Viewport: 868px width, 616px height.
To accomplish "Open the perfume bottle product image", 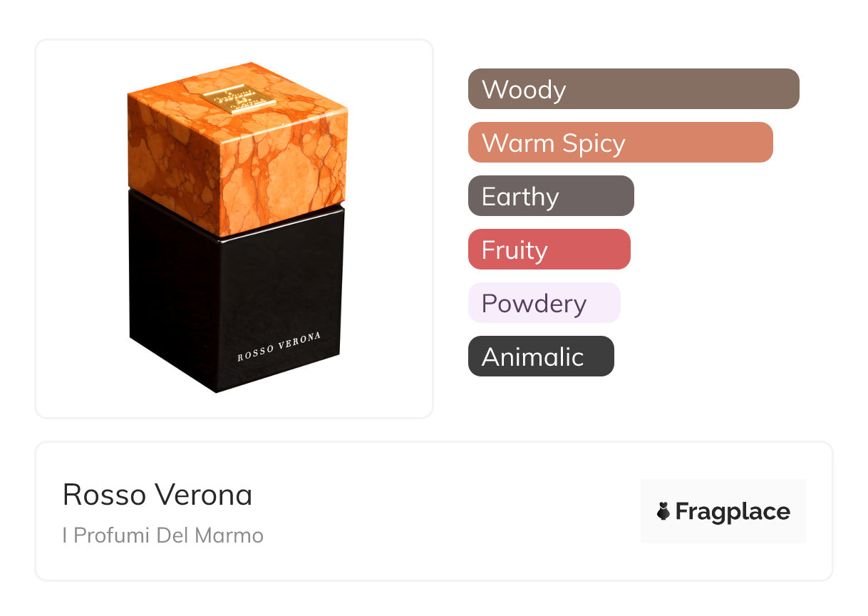I will pos(235,228).
